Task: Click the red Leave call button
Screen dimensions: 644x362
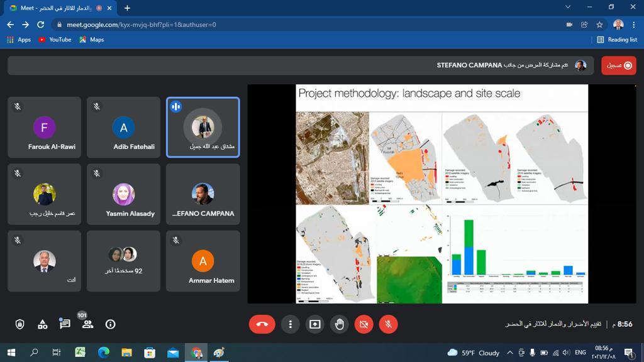Action: pyautogui.click(x=262, y=324)
